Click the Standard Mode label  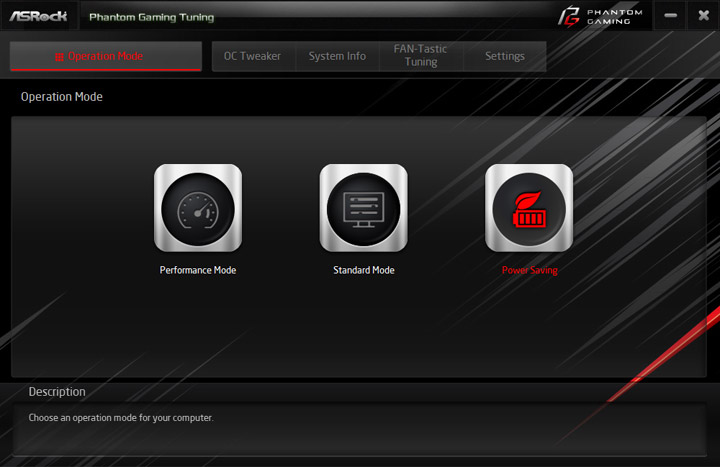click(x=364, y=270)
